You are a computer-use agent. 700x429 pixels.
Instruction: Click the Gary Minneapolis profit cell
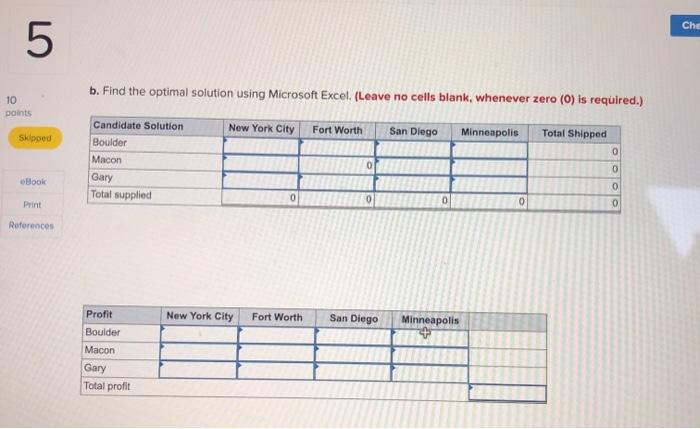(x=430, y=374)
